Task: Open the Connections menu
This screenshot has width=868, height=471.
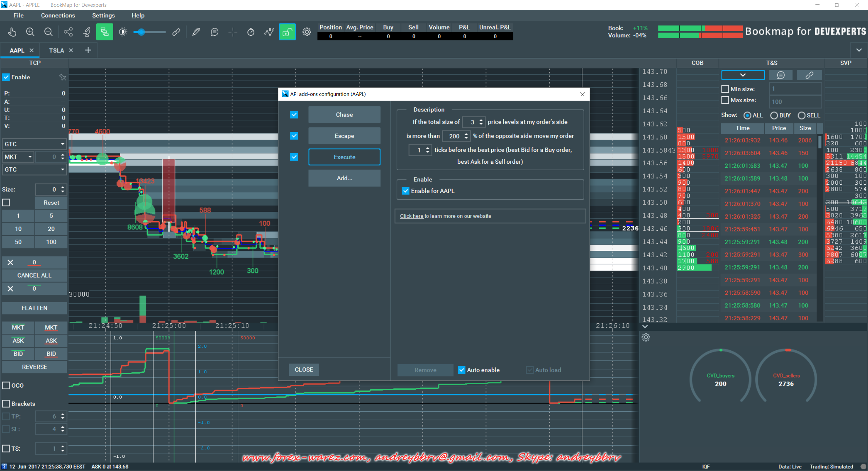Action: tap(58, 16)
